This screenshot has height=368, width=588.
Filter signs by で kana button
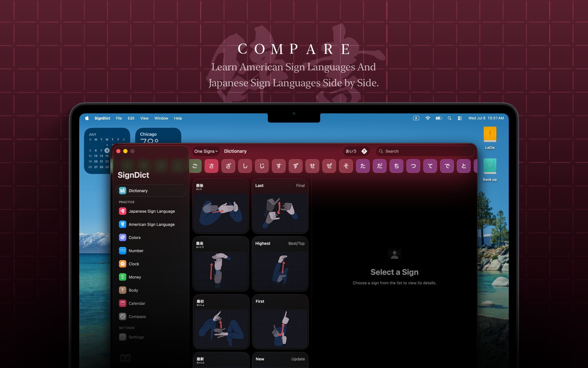point(447,166)
